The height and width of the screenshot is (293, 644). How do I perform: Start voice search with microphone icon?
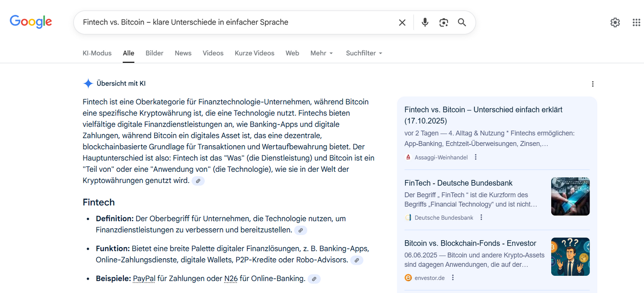click(x=425, y=22)
